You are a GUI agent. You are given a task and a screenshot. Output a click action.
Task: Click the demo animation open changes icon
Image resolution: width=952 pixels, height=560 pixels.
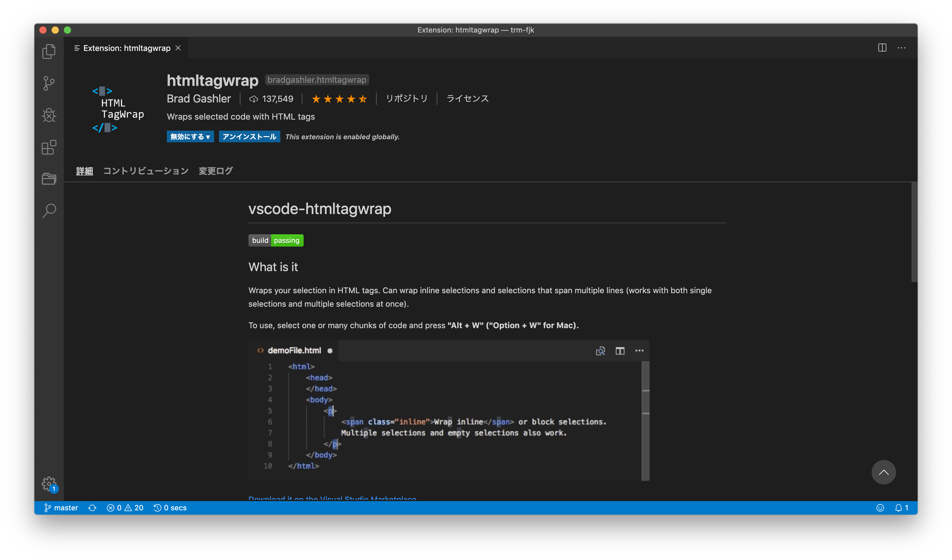point(600,351)
